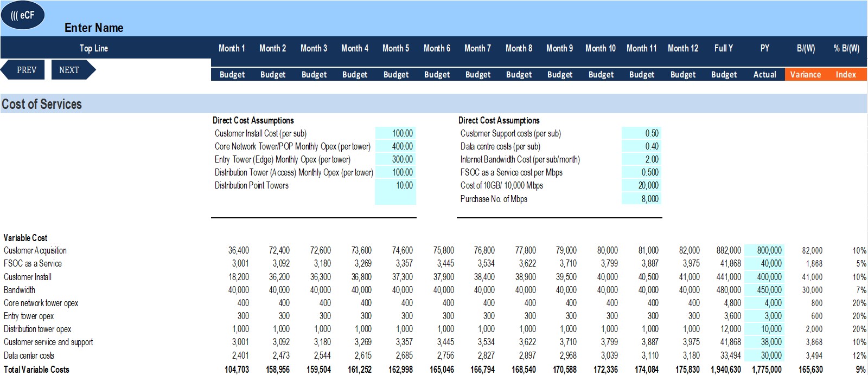This screenshot has width=868, height=376.
Task: Select Month 1 Total Variable Costs 104,703
Action: [x=237, y=369]
